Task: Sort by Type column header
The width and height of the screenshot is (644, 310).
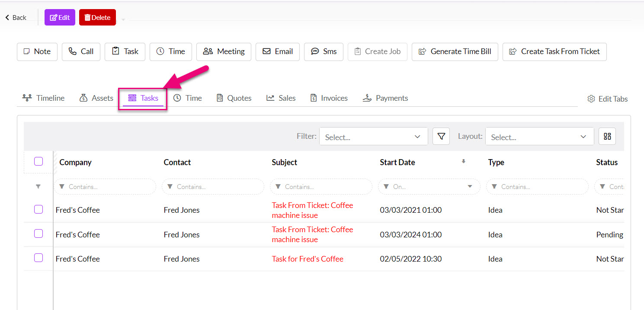Action: 496,163
